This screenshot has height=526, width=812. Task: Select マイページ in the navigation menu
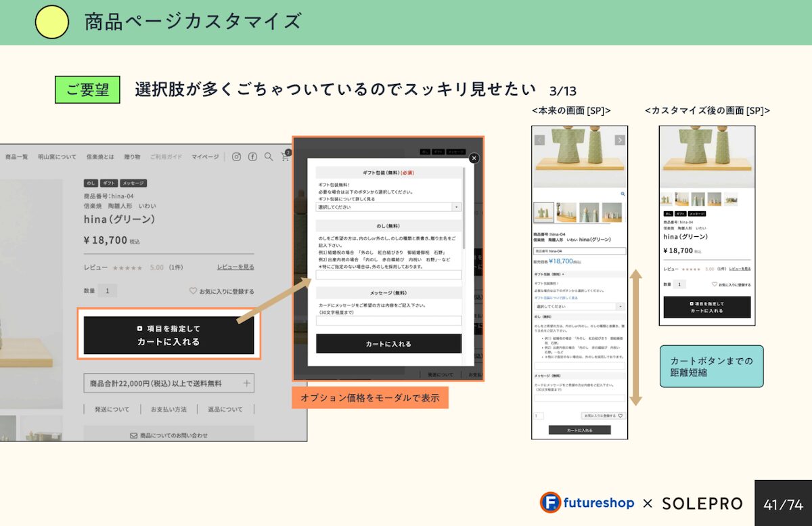pos(205,156)
